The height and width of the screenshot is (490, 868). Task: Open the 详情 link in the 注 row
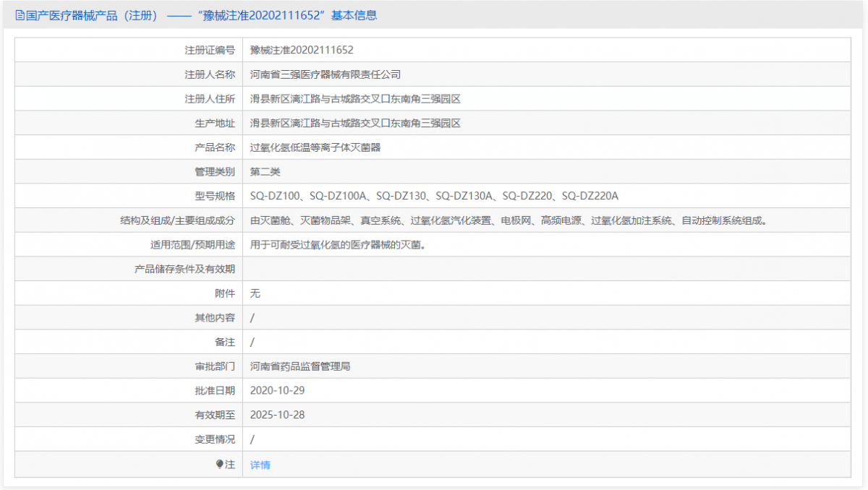click(259, 464)
